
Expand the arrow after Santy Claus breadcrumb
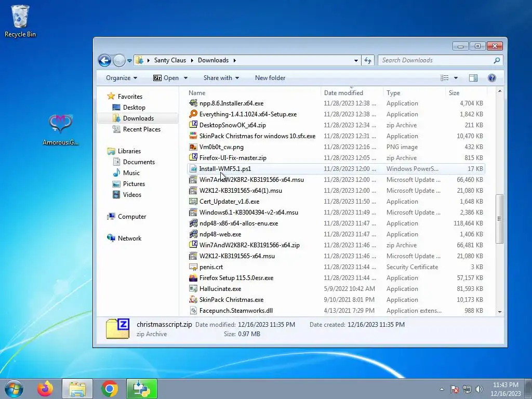(x=192, y=60)
